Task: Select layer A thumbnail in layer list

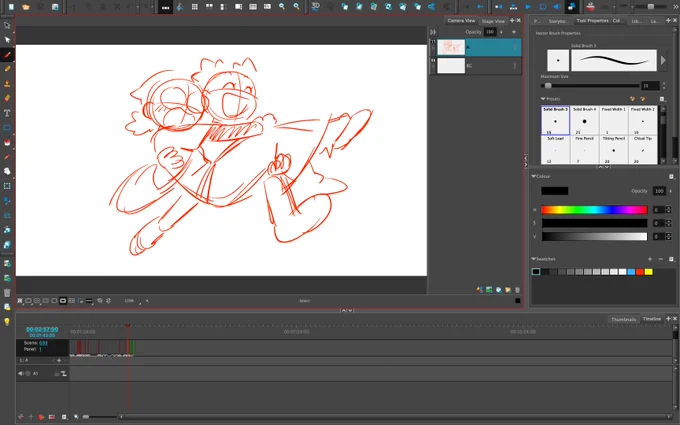Action: coord(451,47)
